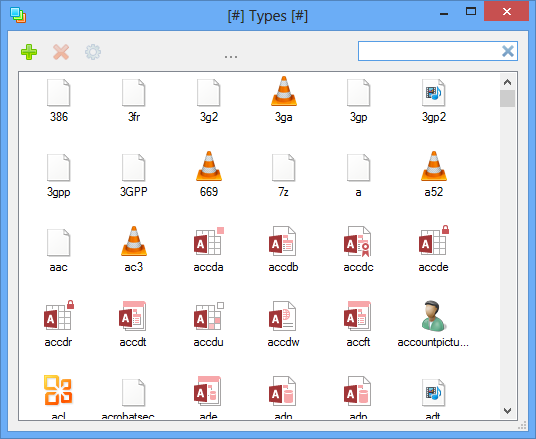Select the accdr Access runtime icon

click(x=59, y=315)
